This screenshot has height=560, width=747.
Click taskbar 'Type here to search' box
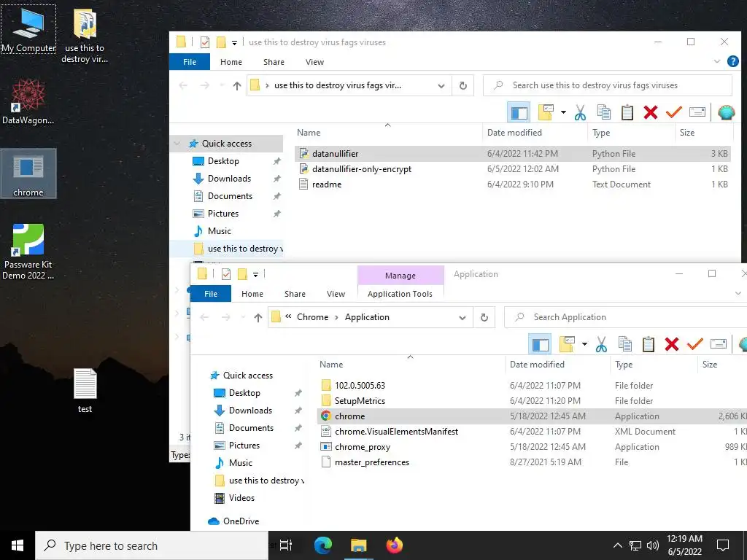coord(152,545)
